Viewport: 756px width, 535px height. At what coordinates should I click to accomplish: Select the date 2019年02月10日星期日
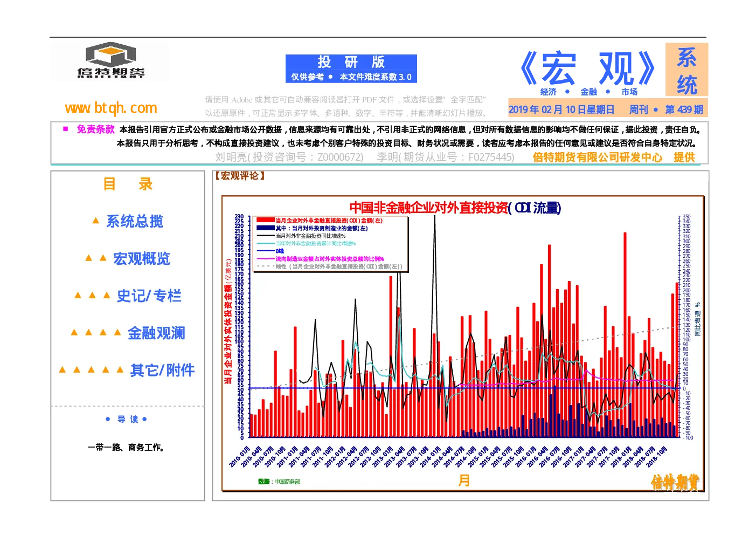561,109
